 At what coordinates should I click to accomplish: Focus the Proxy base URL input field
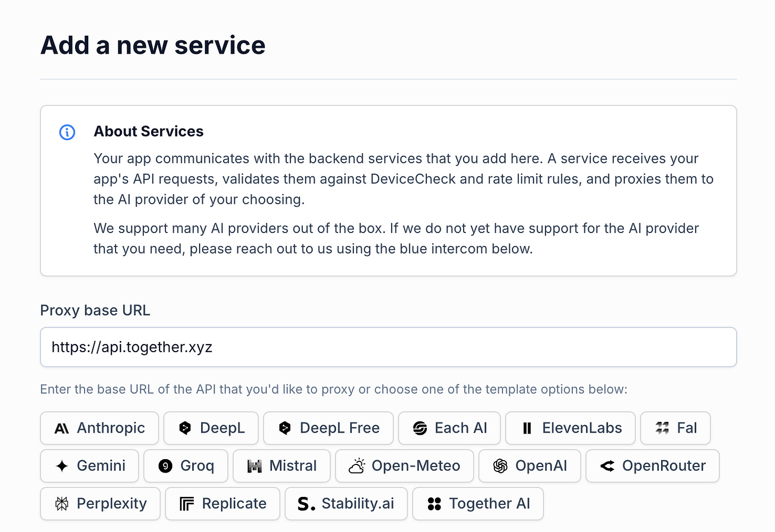click(389, 347)
